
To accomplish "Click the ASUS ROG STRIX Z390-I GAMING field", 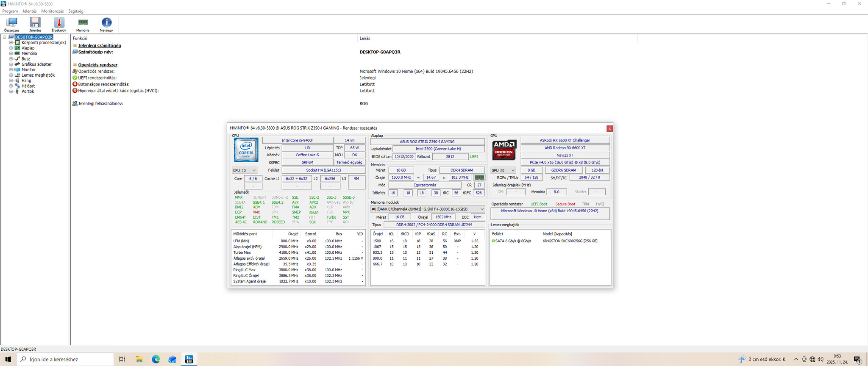I will click(x=427, y=141).
